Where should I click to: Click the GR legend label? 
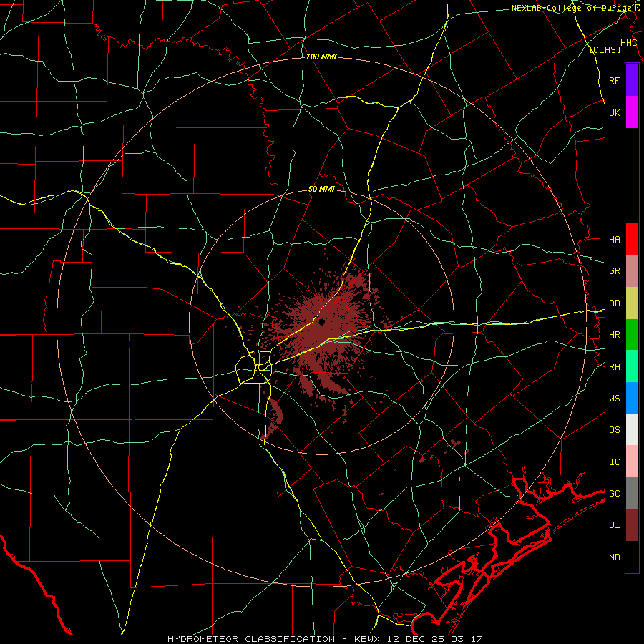tap(614, 271)
